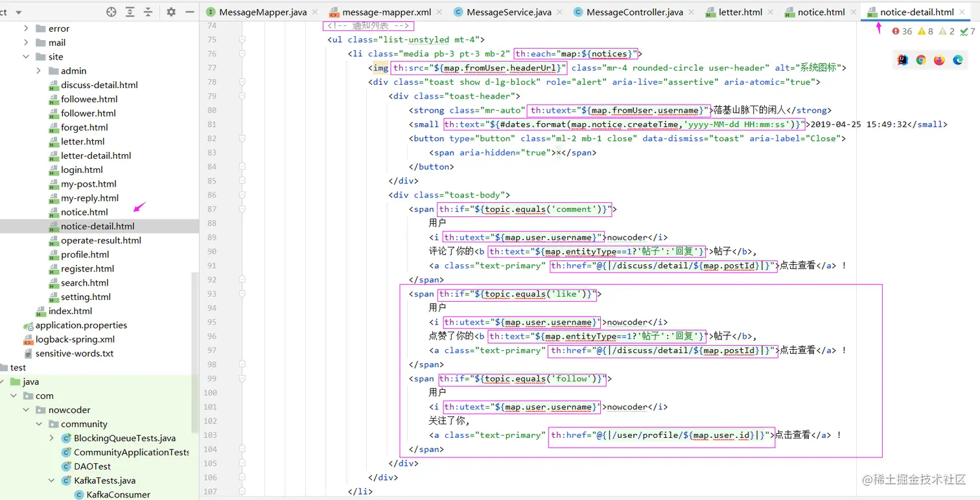Open forget.html in project tree
This screenshot has width=980, height=500.
(x=84, y=128)
